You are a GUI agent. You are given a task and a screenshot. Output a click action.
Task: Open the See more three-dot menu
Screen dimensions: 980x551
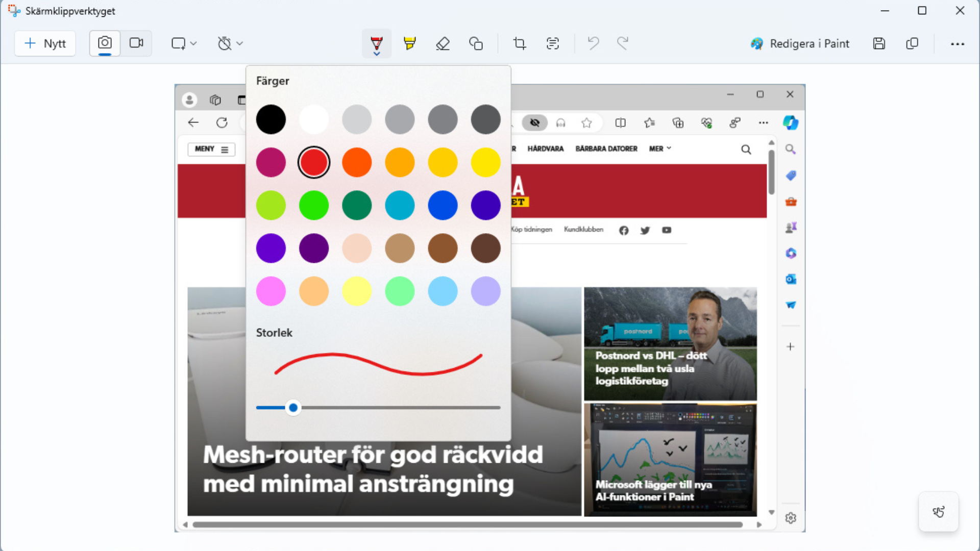(x=958, y=44)
